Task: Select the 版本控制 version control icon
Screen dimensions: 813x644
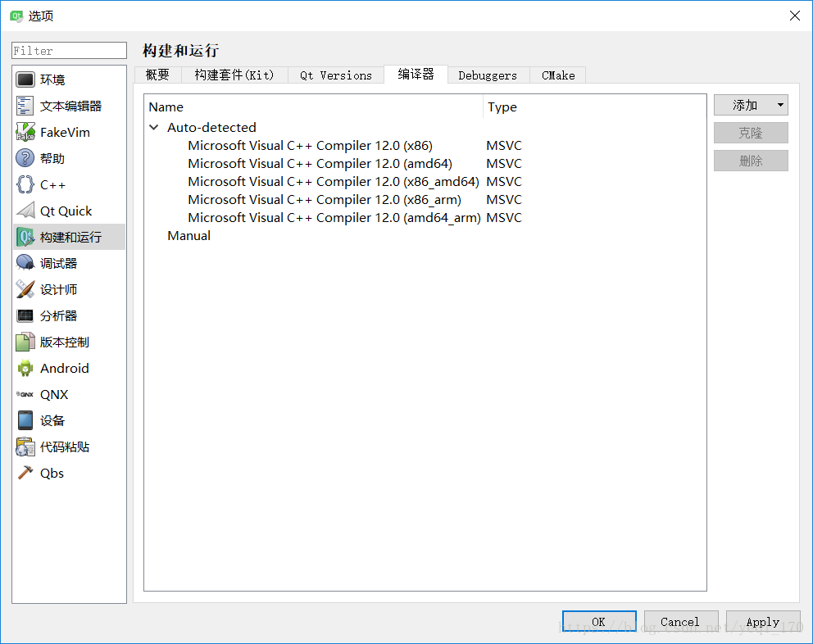Action: point(25,342)
